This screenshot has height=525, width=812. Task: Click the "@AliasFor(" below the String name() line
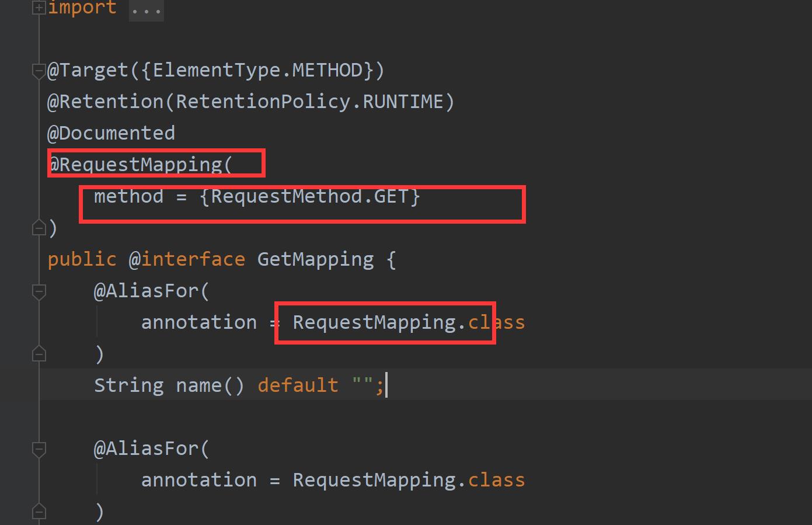coord(152,448)
